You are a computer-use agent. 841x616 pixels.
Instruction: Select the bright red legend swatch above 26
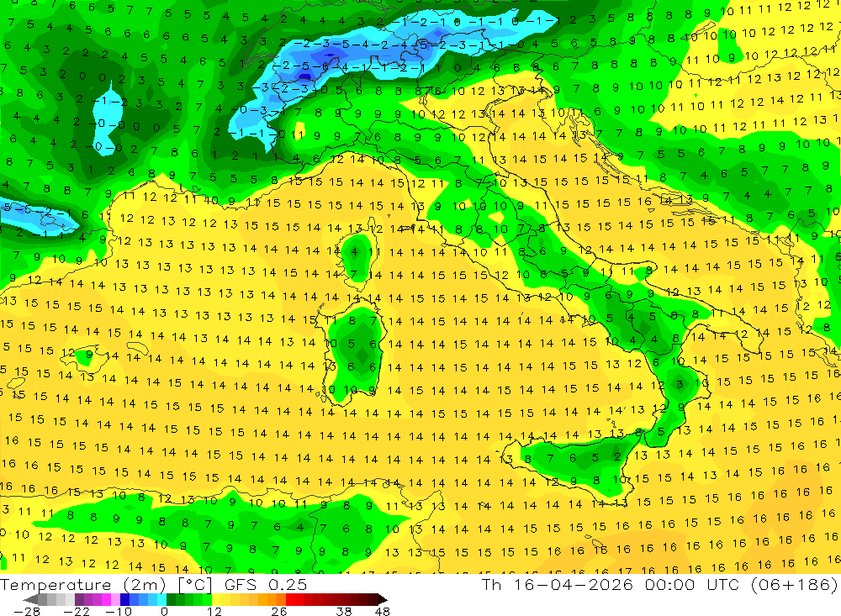click(290, 599)
